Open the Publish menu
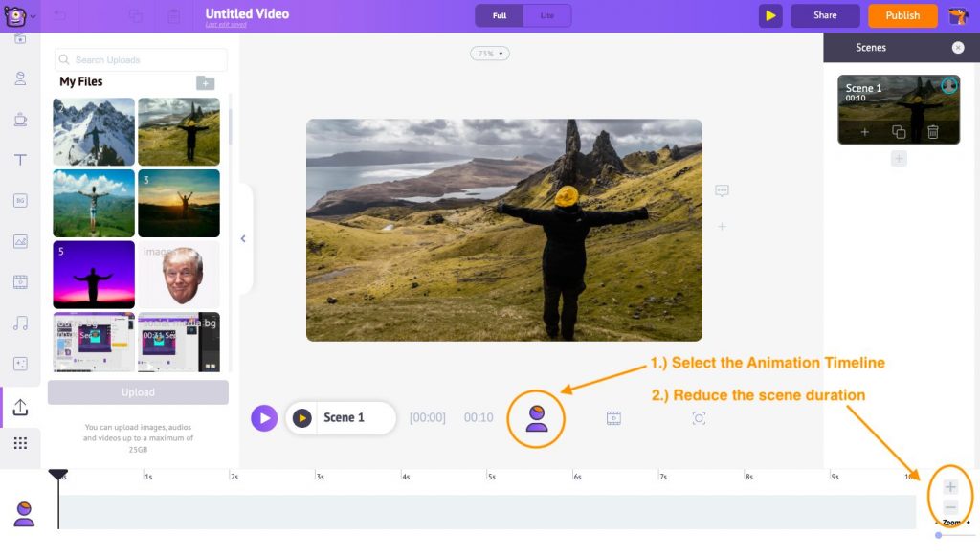Image resolution: width=980 pixels, height=557 pixels. pyautogui.click(x=902, y=15)
